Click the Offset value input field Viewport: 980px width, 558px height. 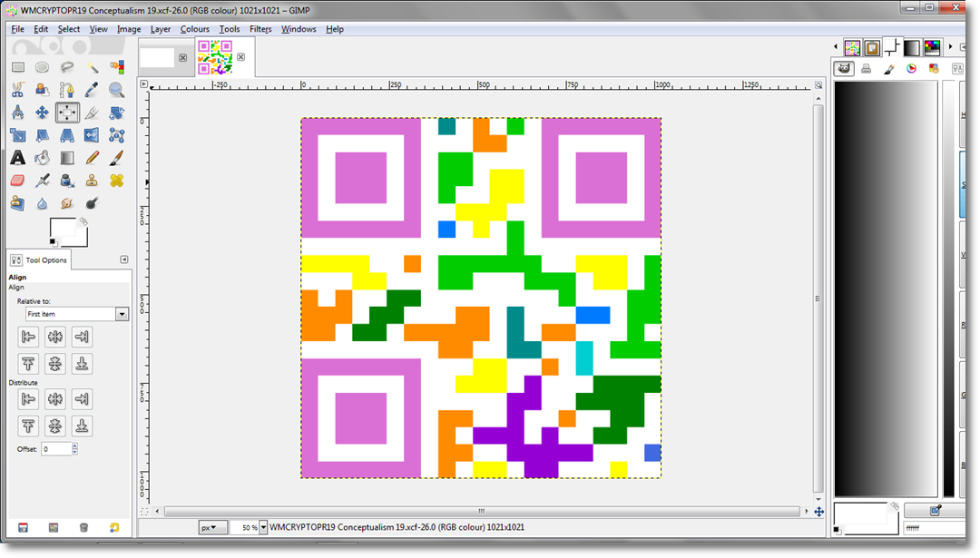[x=56, y=448]
